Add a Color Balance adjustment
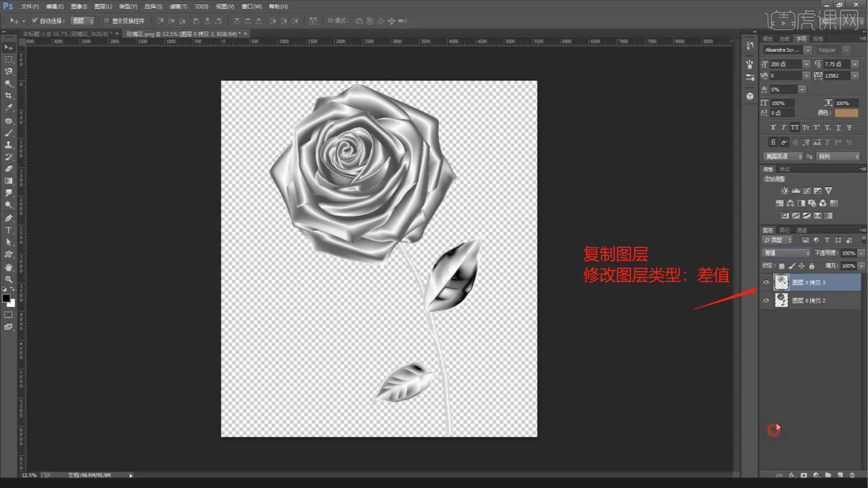868x488 pixels. [x=790, y=203]
